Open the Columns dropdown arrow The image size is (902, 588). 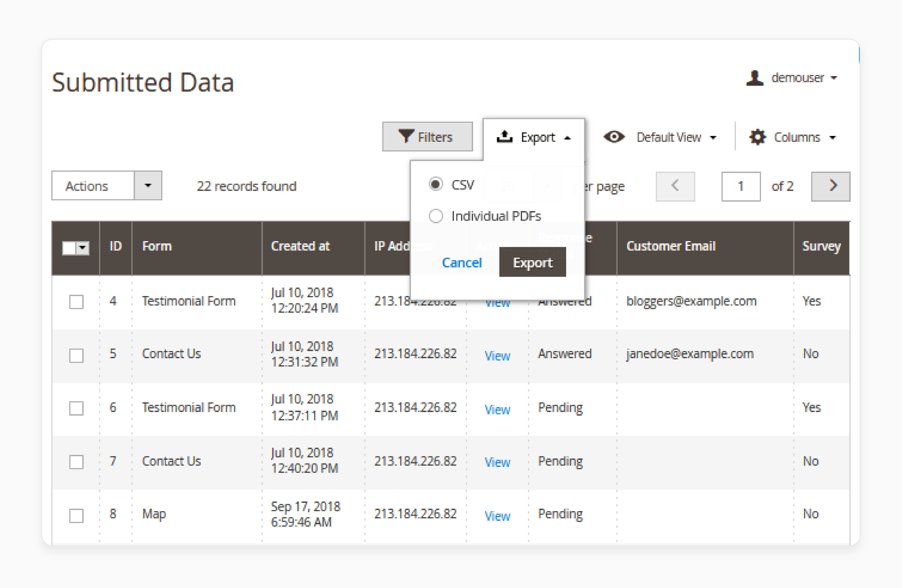pyautogui.click(x=832, y=138)
